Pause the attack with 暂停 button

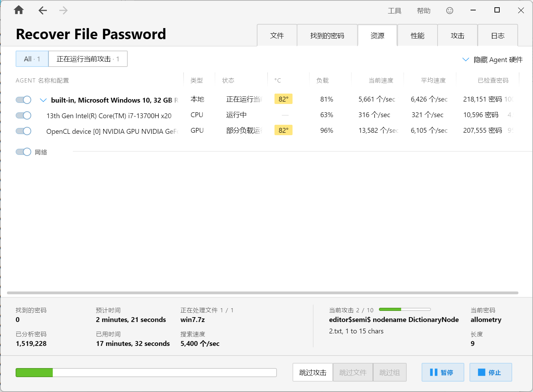pos(442,372)
